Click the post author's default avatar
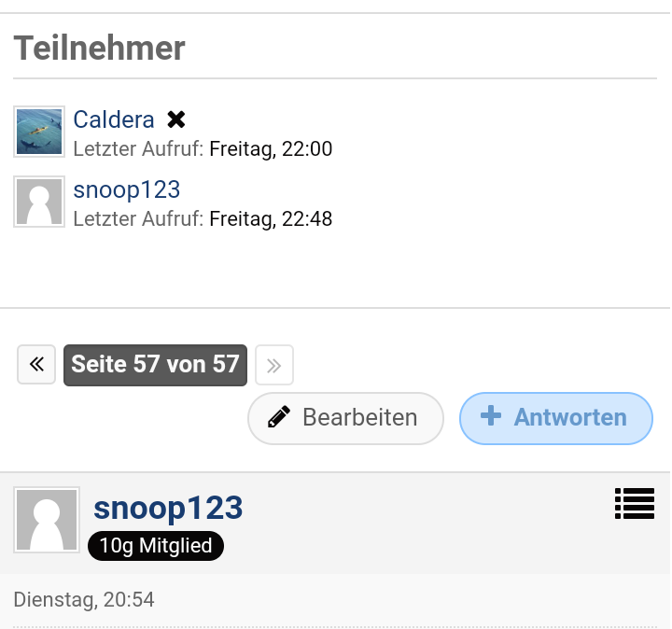 tap(47, 520)
